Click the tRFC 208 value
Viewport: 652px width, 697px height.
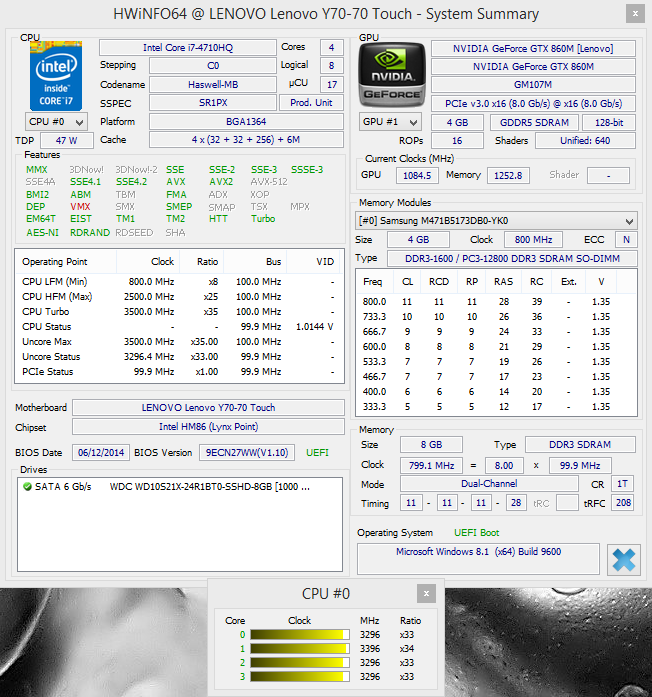pos(623,503)
